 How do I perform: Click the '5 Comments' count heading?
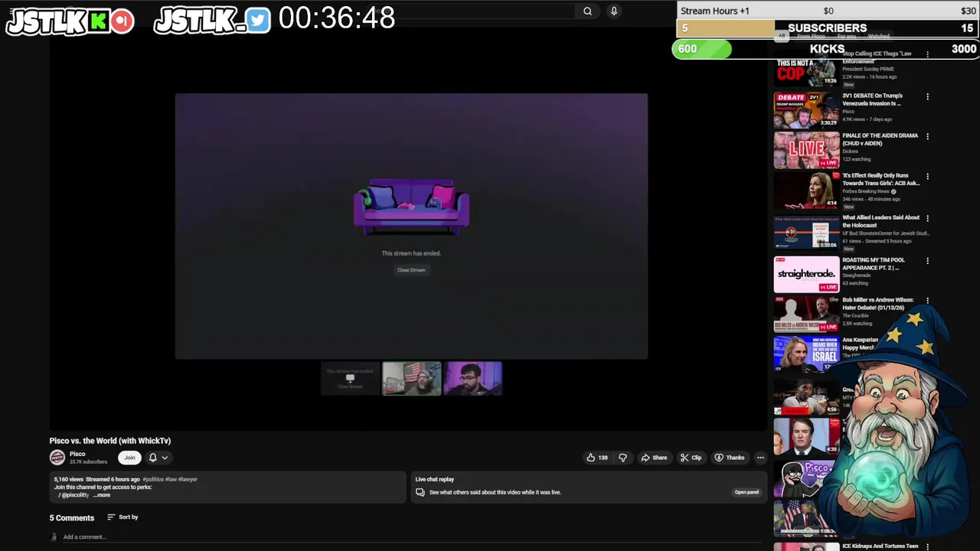click(x=72, y=518)
